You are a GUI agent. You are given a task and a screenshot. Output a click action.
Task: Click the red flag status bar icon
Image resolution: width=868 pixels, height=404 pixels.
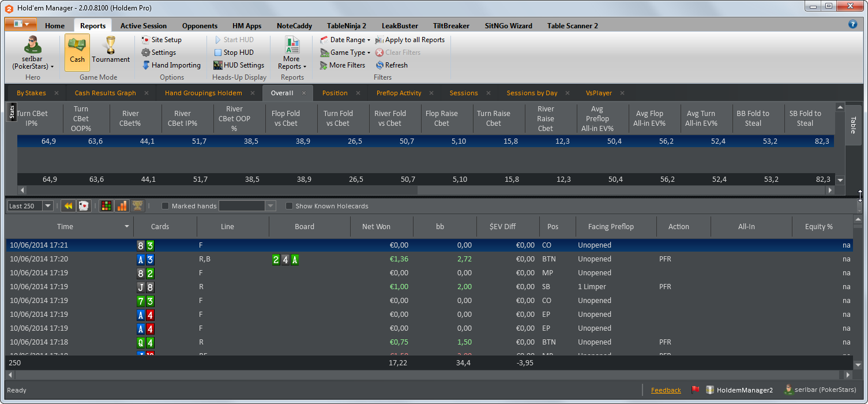point(695,390)
